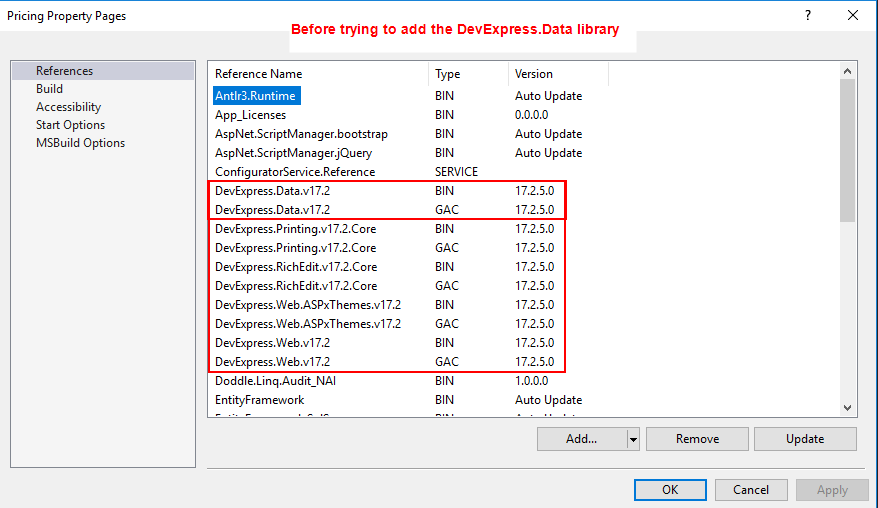
Task: Click 0.0.0.0 version of App_Licenses
Action: [531, 115]
